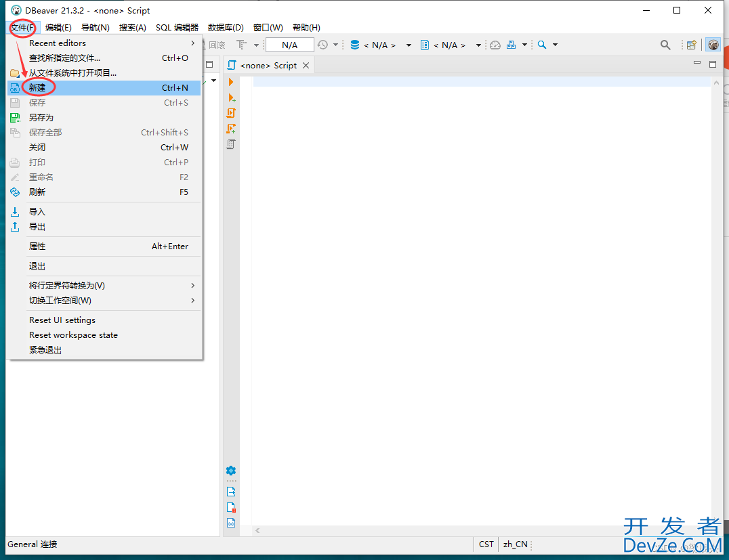Click the transaction log clock icon

(322, 45)
